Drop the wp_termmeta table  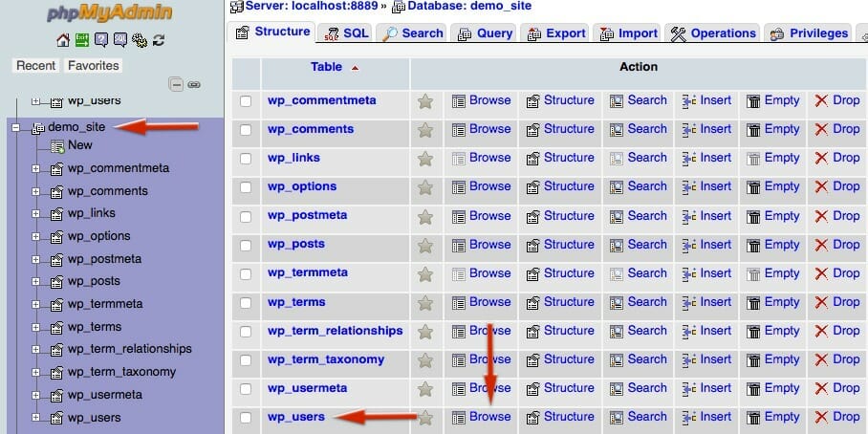pyautogui.click(x=837, y=272)
